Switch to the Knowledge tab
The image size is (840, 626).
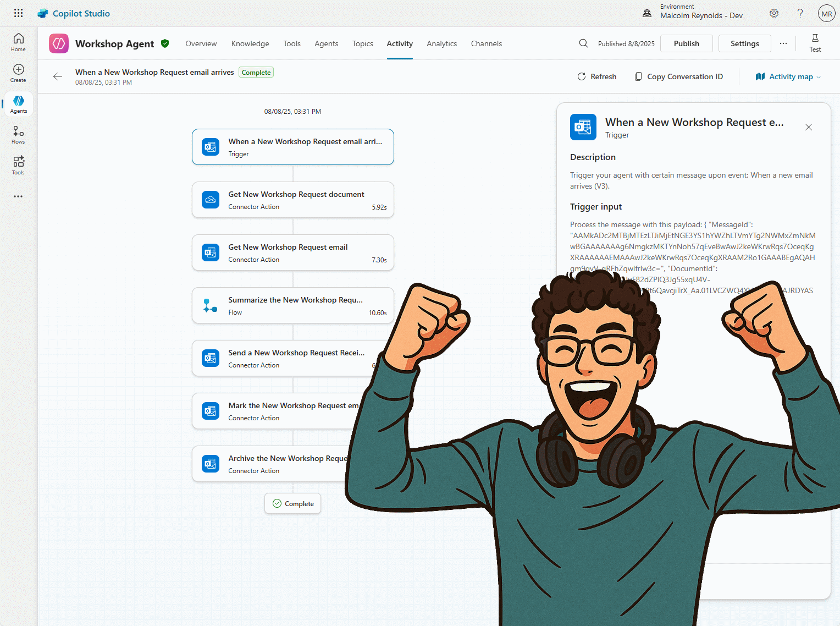coord(250,43)
